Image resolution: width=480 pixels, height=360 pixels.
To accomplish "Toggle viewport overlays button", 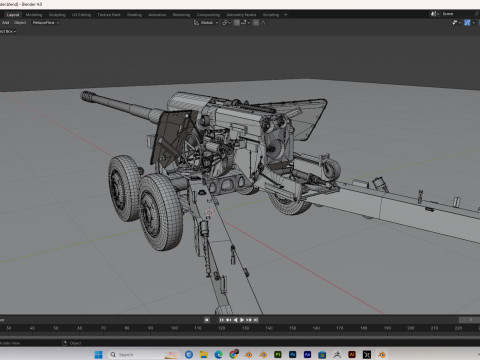I will tap(467, 23).
